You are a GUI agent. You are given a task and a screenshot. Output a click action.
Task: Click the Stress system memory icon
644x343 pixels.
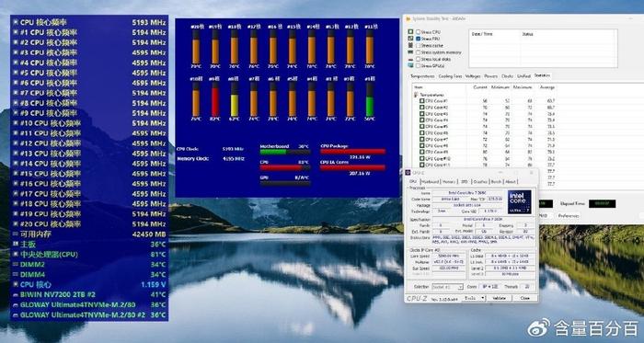click(410, 52)
